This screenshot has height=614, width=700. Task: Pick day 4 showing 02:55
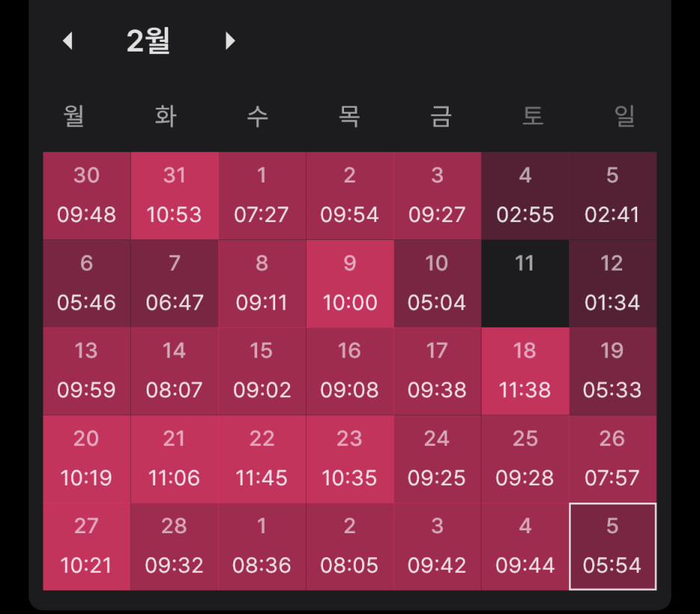point(525,196)
